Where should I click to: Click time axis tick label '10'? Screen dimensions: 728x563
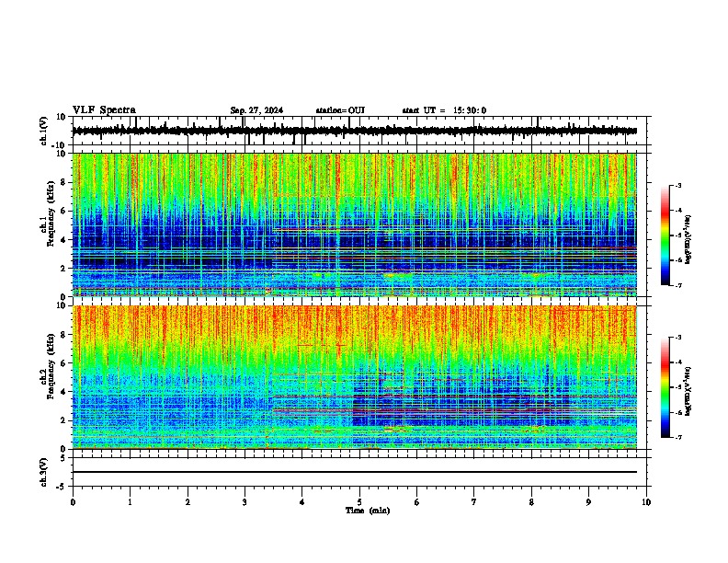point(646,502)
